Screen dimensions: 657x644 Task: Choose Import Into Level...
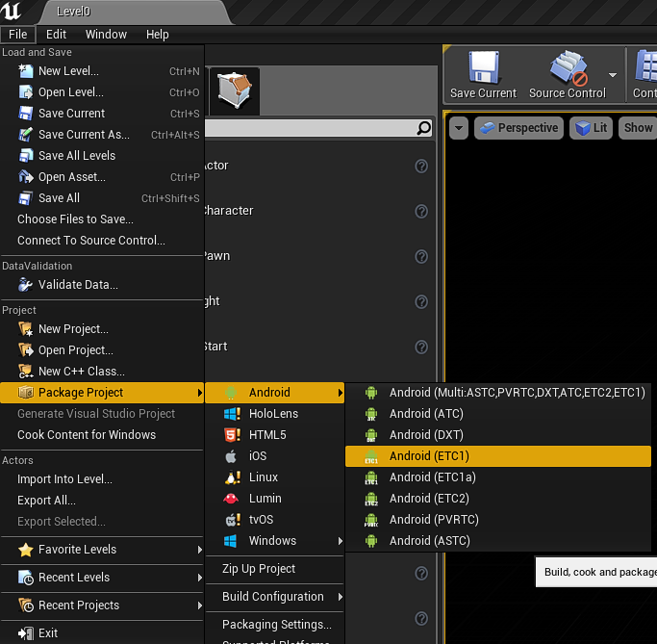[x=102, y=479]
